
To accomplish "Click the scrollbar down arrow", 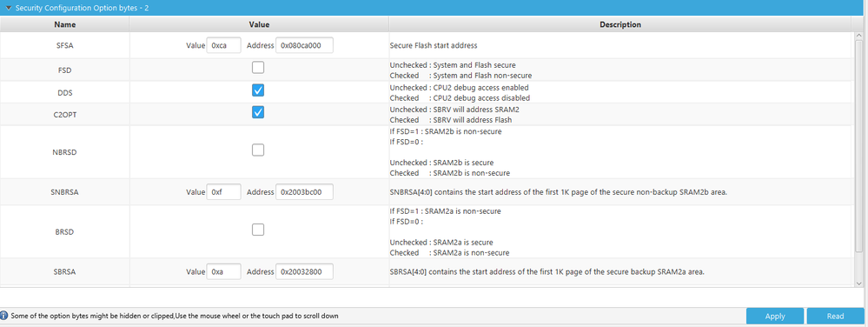I will pyautogui.click(x=859, y=284).
